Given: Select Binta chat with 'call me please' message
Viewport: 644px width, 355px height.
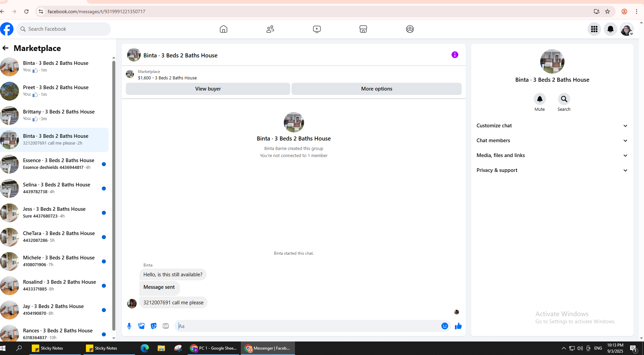Looking at the screenshot, I should [54, 140].
